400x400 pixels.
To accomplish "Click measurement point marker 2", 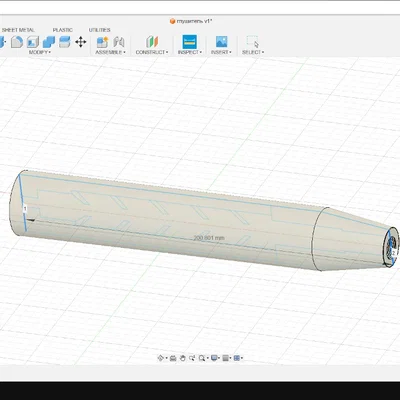I will pyautogui.click(x=394, y=253).
